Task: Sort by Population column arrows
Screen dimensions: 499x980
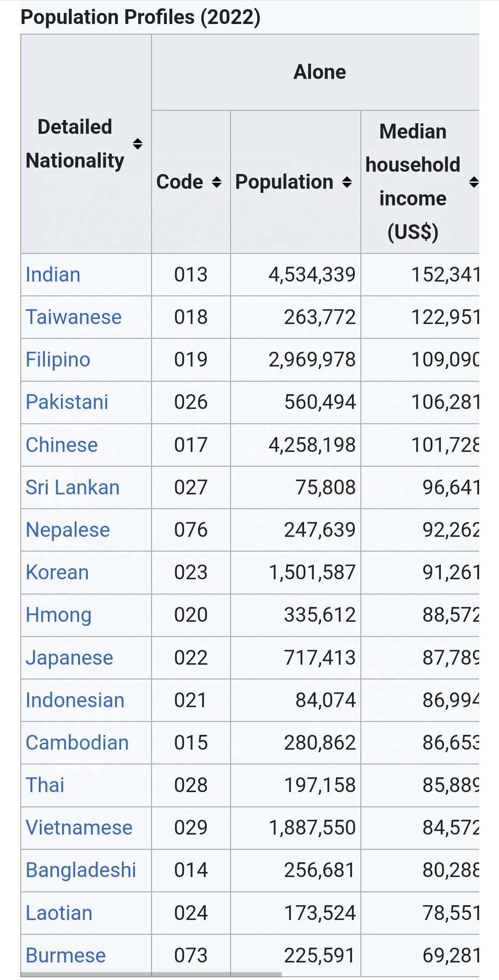Action: pyautogui.click(x=347, y=182)
